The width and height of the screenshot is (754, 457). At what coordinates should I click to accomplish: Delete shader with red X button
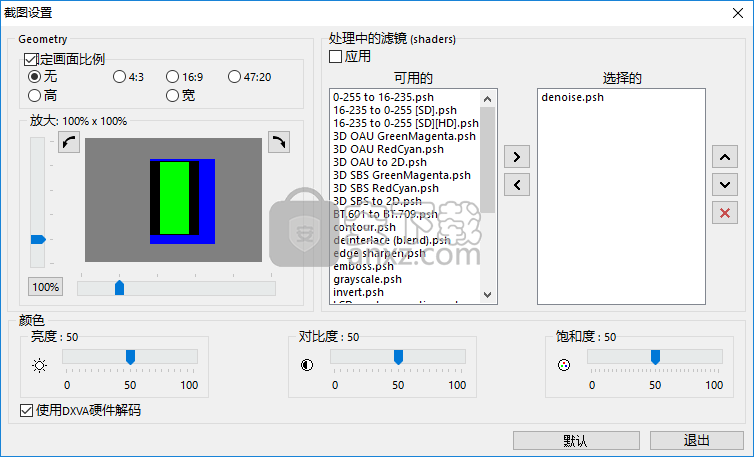725,213
